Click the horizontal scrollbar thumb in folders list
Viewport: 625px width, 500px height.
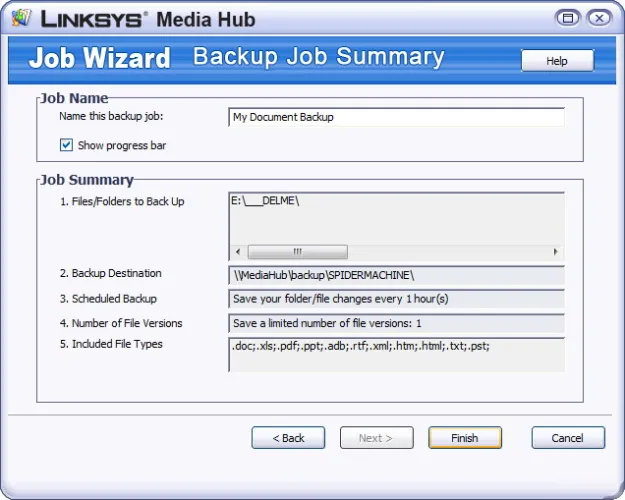(298, 252)
